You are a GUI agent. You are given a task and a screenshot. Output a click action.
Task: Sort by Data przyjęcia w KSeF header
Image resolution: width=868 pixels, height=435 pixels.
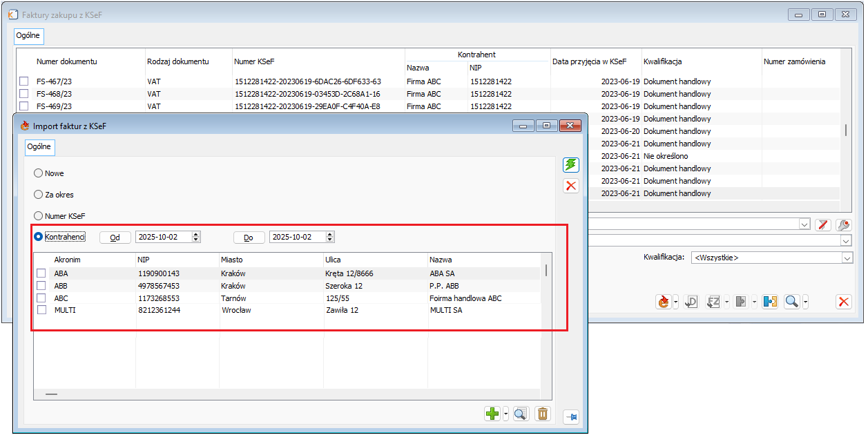pos(590,61)
